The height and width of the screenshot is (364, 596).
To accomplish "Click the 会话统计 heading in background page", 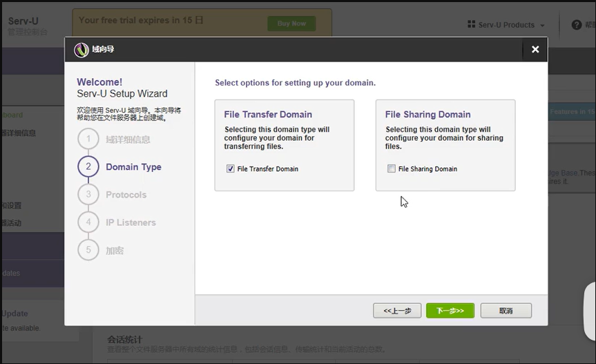I will click(x=125, y=339).
